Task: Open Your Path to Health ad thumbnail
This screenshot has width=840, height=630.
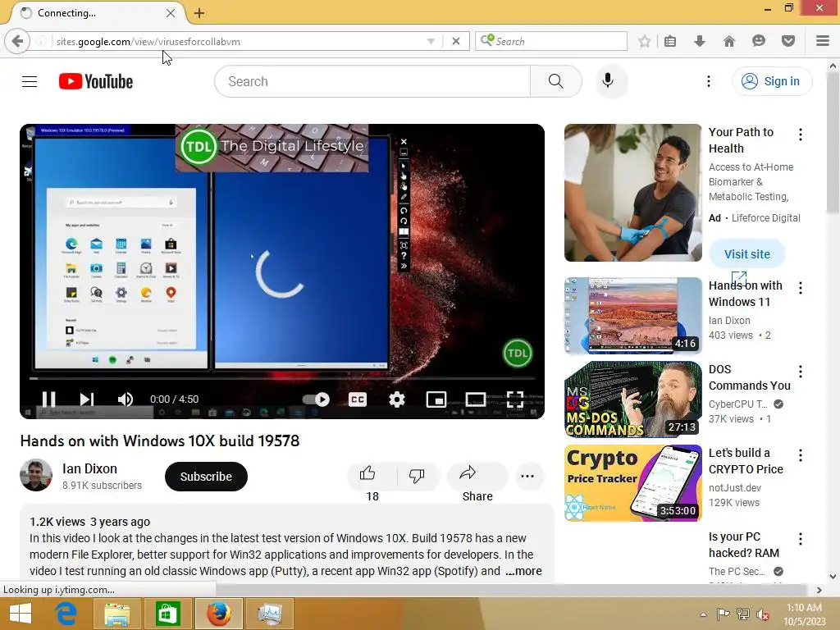Action: pyautogui.click(x=632, y=193)
